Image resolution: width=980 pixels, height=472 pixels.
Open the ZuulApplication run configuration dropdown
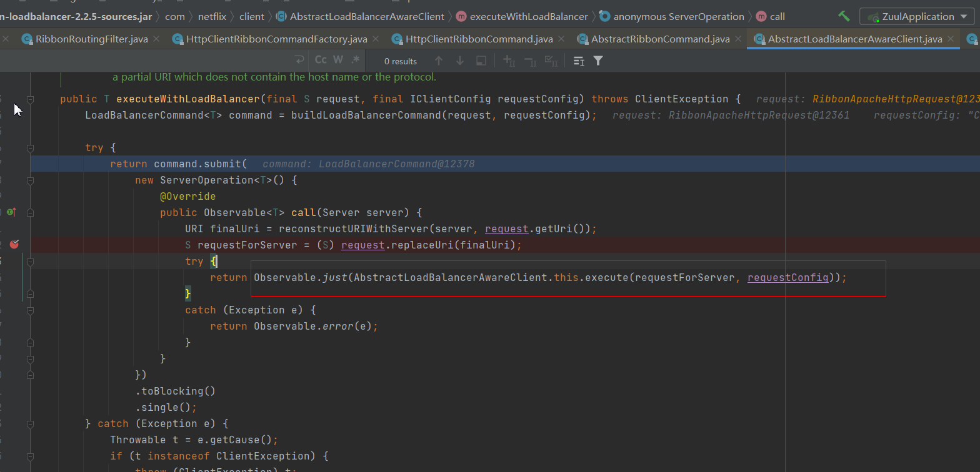coord(916,16)
